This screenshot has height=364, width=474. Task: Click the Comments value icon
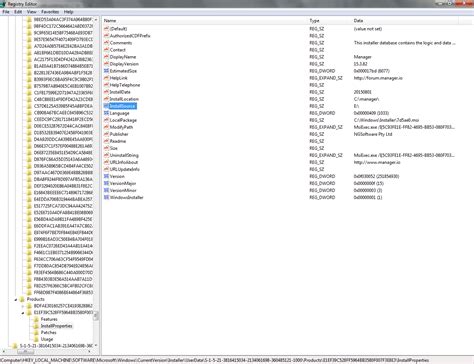106,43
